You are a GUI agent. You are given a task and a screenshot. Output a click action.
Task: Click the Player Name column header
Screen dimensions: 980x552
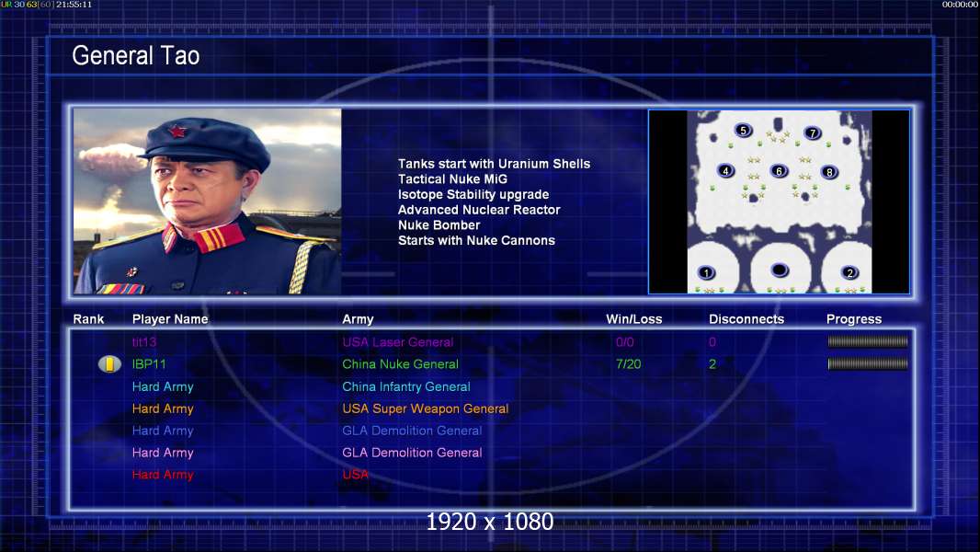coord(170,319)
